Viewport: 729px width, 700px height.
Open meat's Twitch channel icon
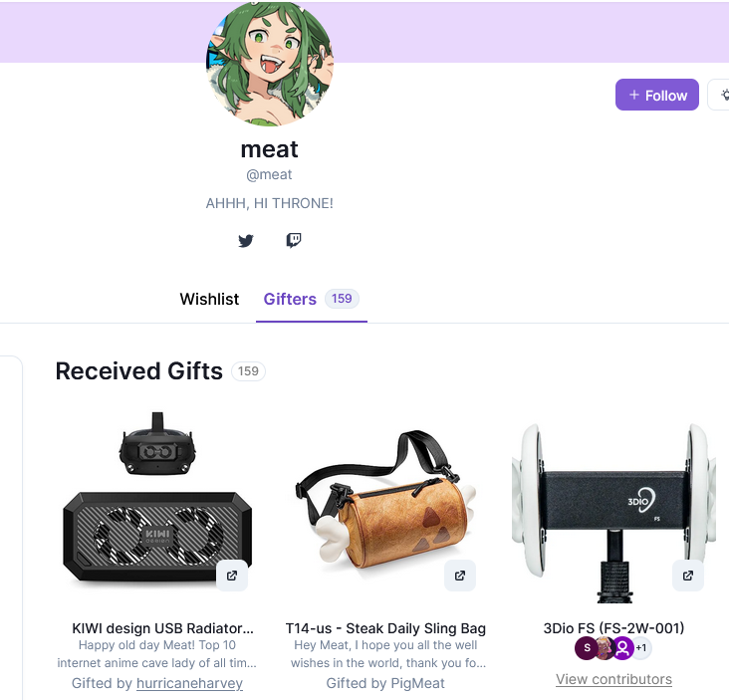[294, 241]
